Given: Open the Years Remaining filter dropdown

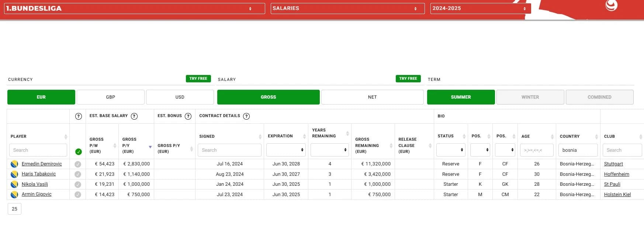Looking at the screenshot, I should point(330,150).
